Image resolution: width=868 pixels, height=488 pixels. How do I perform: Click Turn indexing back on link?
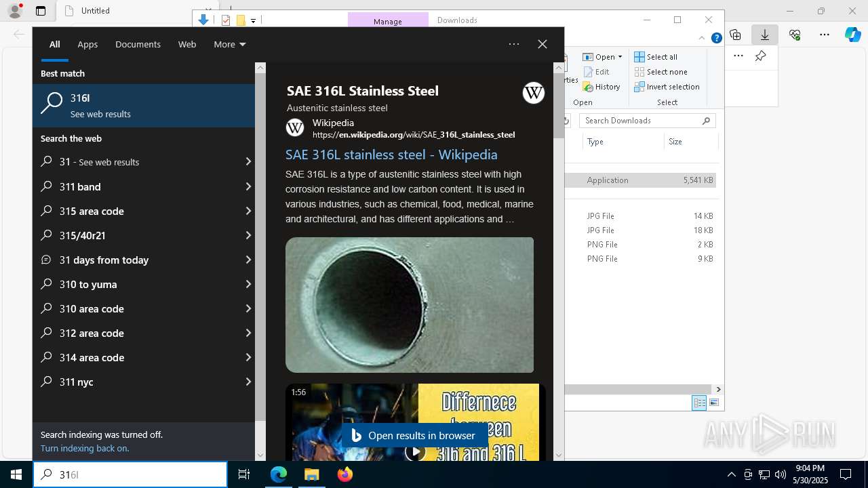tap(85, 448)
